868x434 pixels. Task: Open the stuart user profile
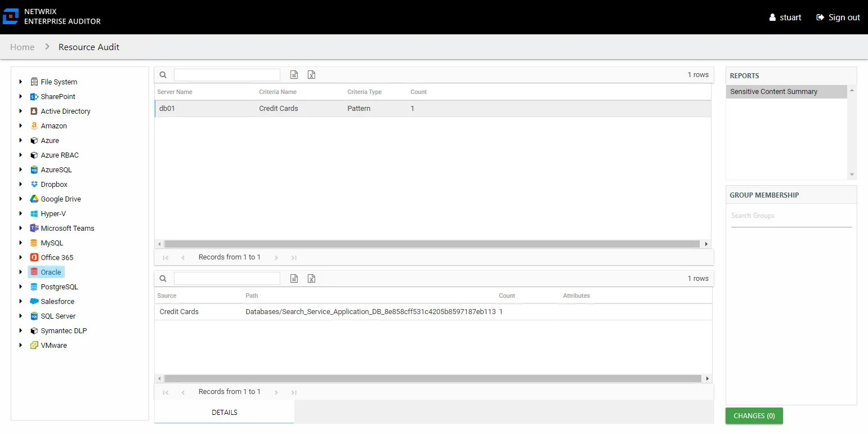[x=785, y=17]
